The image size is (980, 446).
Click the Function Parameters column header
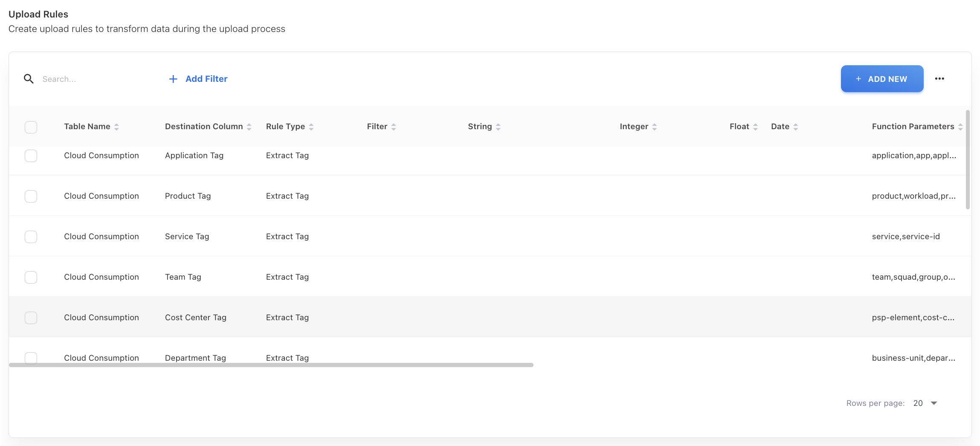tap(913, 127)
